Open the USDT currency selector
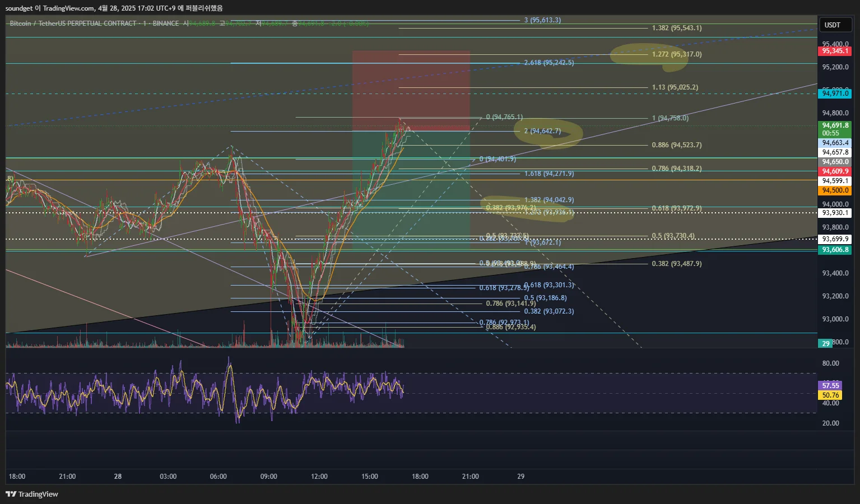Image resolution: width=860 pixels, height=504 pixels. click(x=835, y=25)
